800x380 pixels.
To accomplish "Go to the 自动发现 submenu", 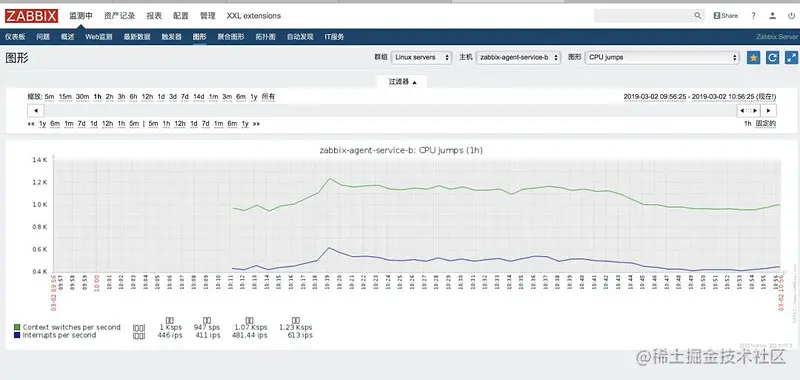I will [300, 37].
